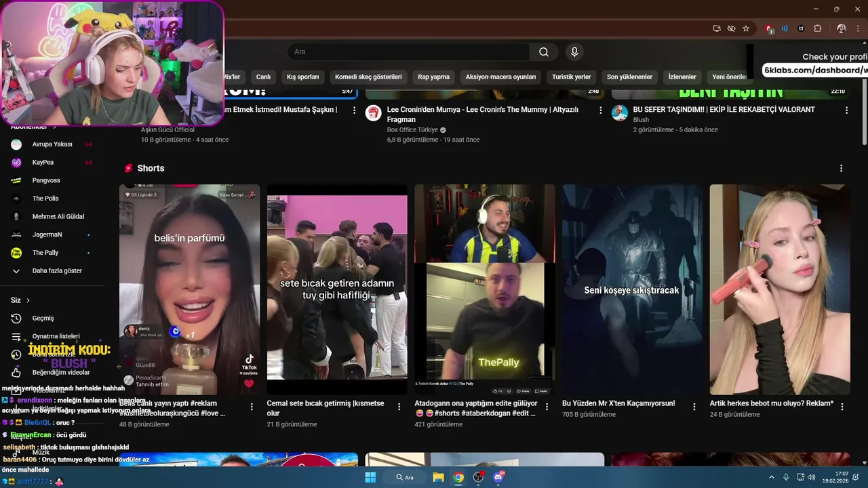This screenshot has width=868, height=488.
Task: Select Komedi skeç gösterileri chip
Action: (x=368, y=77)
